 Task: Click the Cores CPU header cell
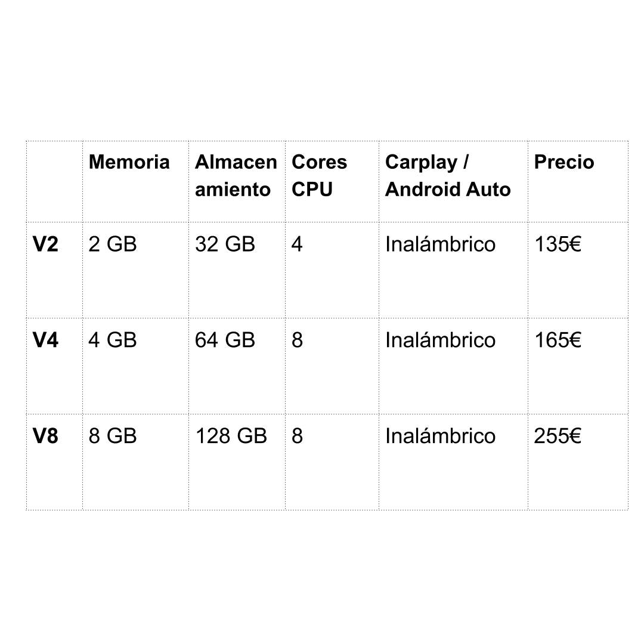(319, 176)
